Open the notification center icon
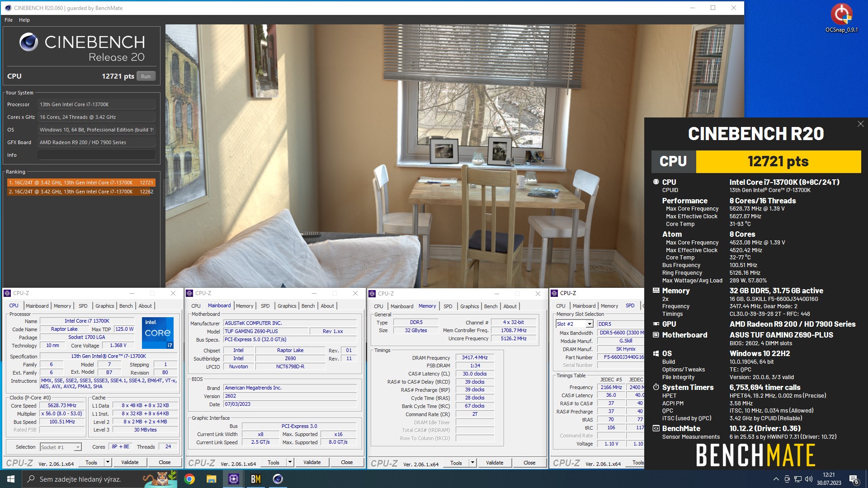Screen dimensions: 868x488 pos(854,479)
